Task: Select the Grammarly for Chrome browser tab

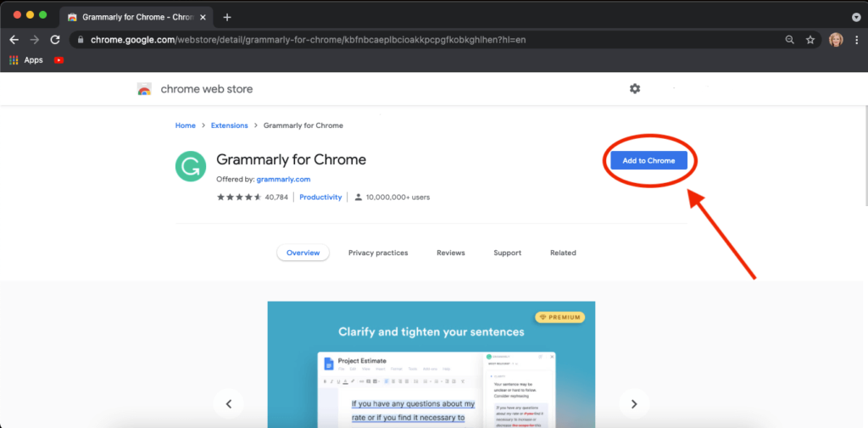Action: [x=138, y=17]
